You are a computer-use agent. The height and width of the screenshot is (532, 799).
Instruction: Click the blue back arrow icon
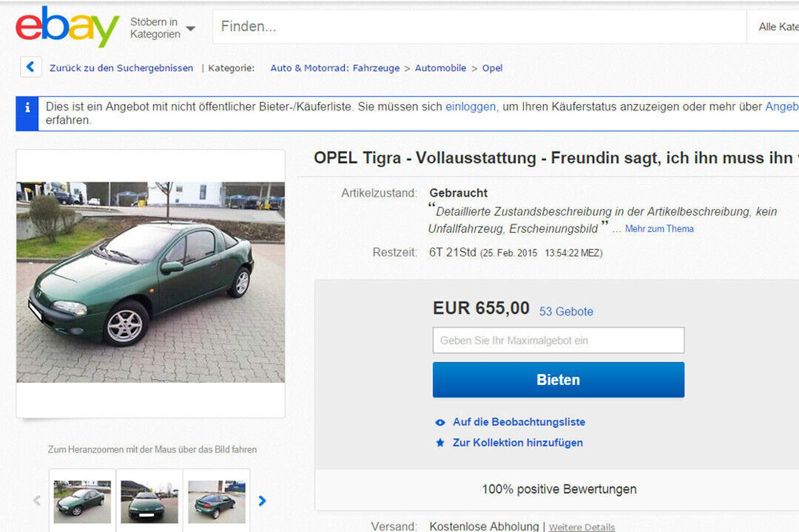point(30,67)
